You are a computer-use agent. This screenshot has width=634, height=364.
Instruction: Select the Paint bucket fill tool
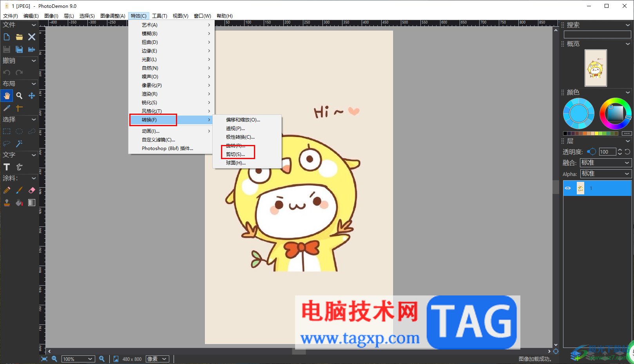tap(19, 203)
